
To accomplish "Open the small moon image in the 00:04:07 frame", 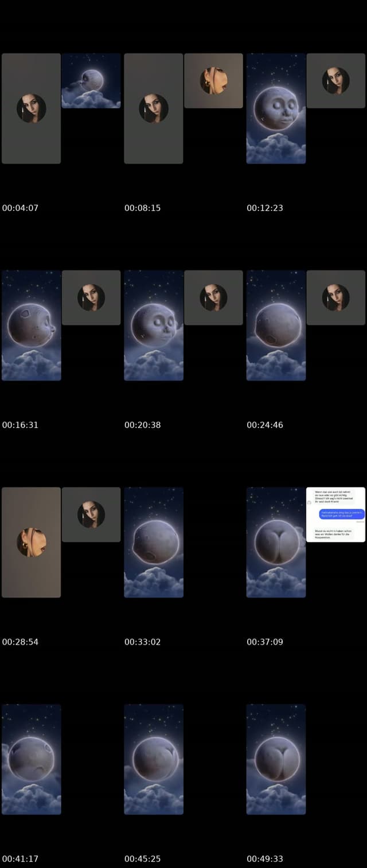I will click(91, 81).
